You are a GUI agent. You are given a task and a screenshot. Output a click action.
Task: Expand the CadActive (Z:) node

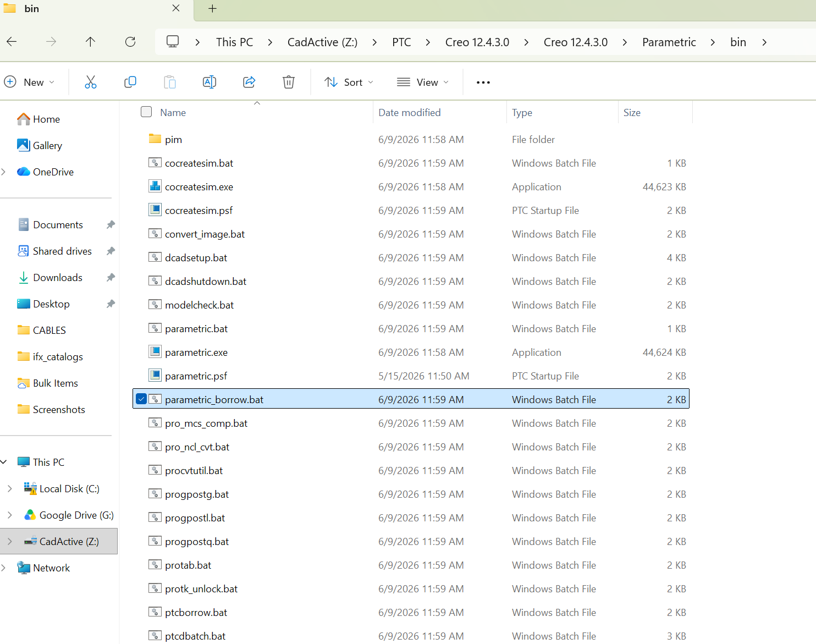coord(10,541)
